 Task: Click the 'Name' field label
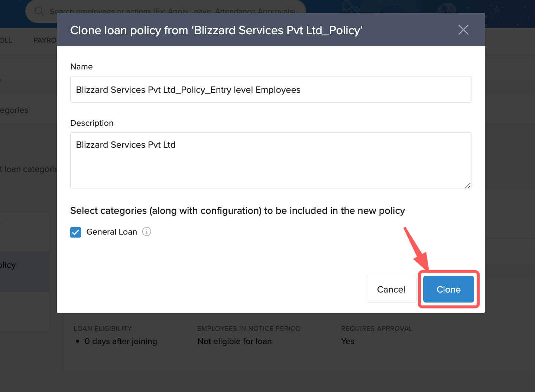click(81, 66)
